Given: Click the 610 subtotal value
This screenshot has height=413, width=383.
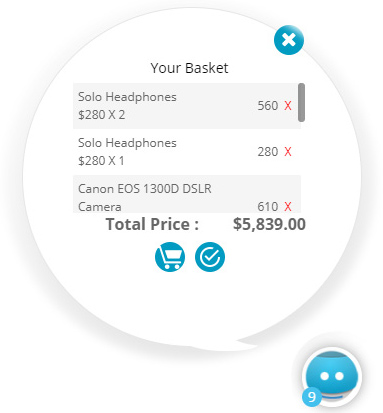Looking at the screenshot, I should 268,207.
